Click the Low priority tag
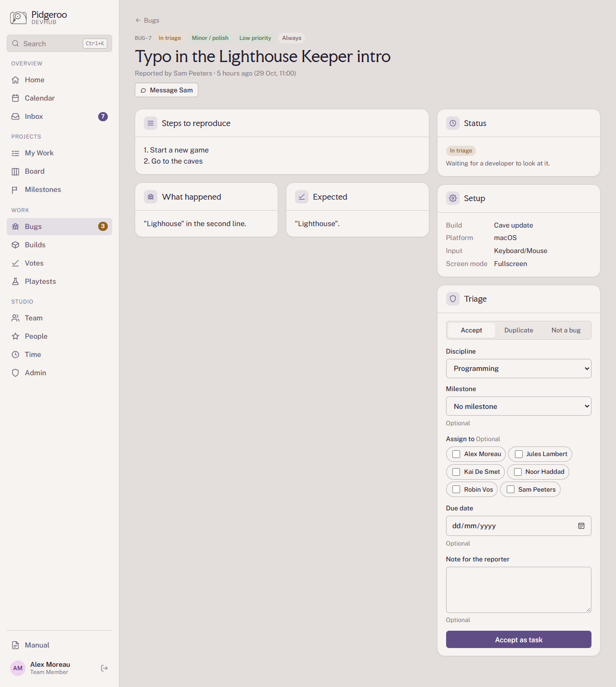Viewport: 616px width, 687px height. (x=255, y=38)
